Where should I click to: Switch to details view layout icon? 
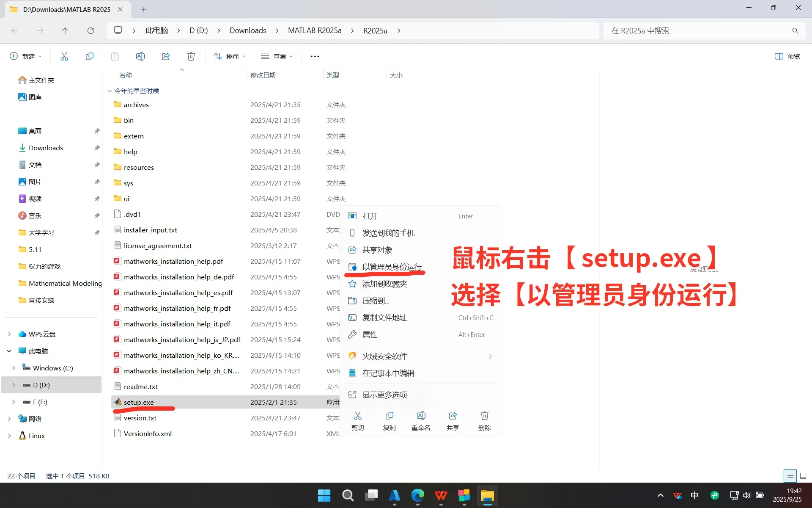[790, 476]
